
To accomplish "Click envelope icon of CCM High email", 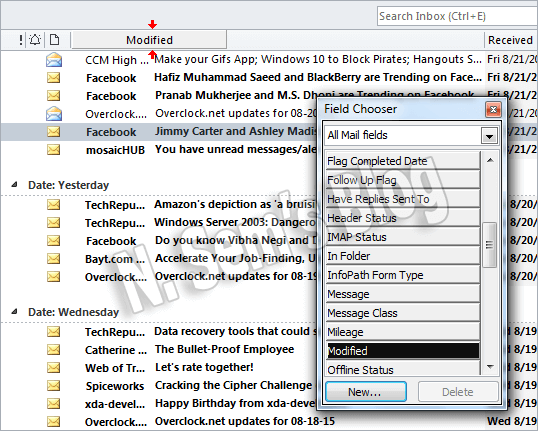I will (54, 60).
